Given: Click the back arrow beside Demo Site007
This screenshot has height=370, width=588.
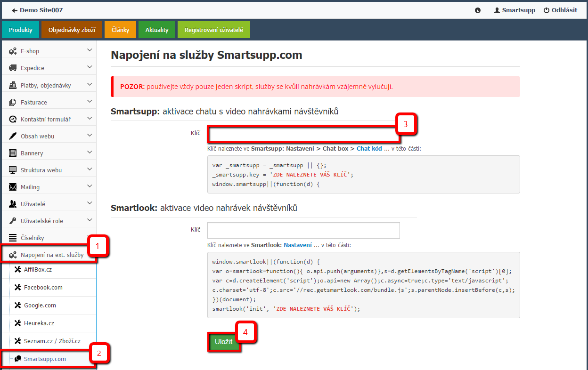Looking at the screenshot, I should [15, 10].
